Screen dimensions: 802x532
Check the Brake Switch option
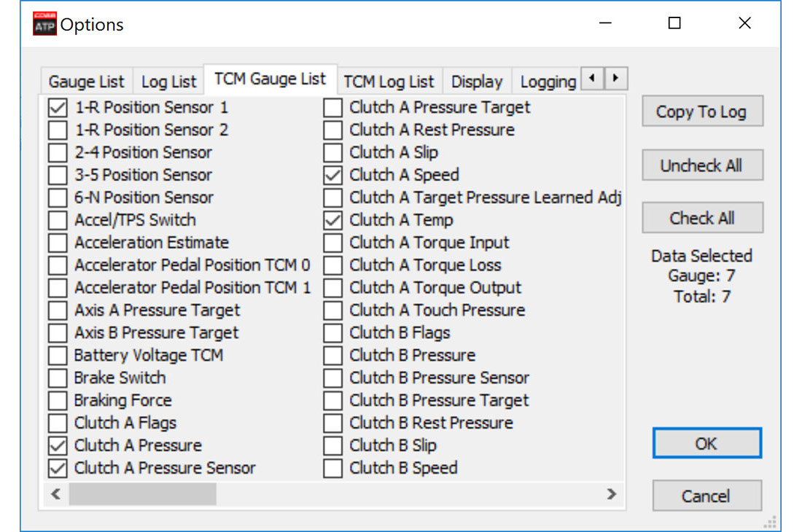[58, 378]
